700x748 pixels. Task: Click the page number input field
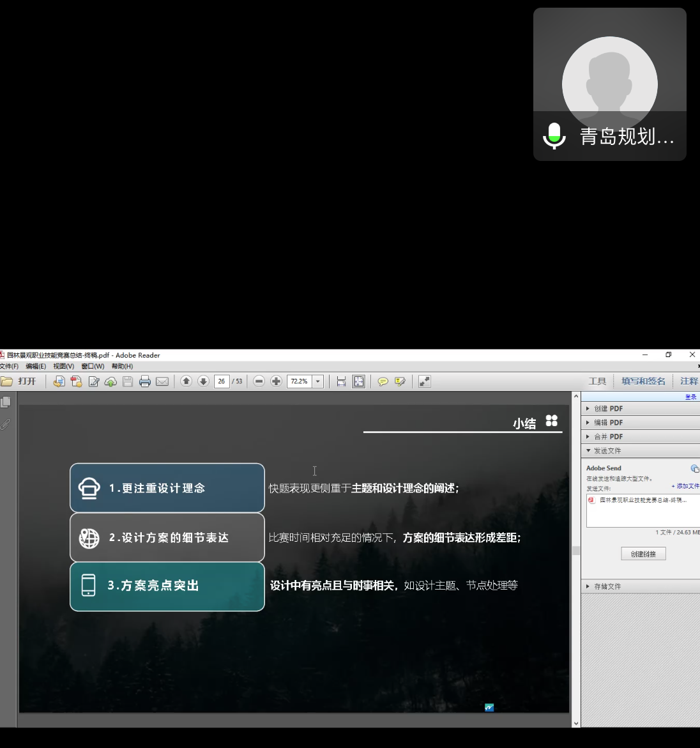point(222,381)
